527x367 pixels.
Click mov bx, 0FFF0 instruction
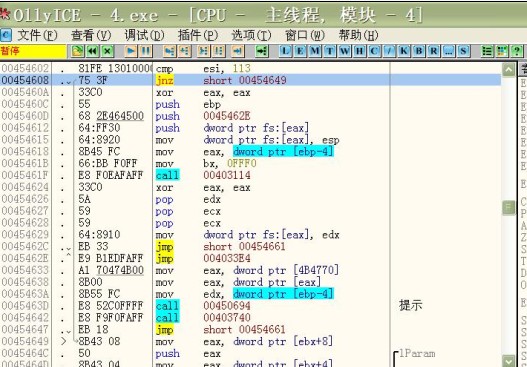point(206,164)
